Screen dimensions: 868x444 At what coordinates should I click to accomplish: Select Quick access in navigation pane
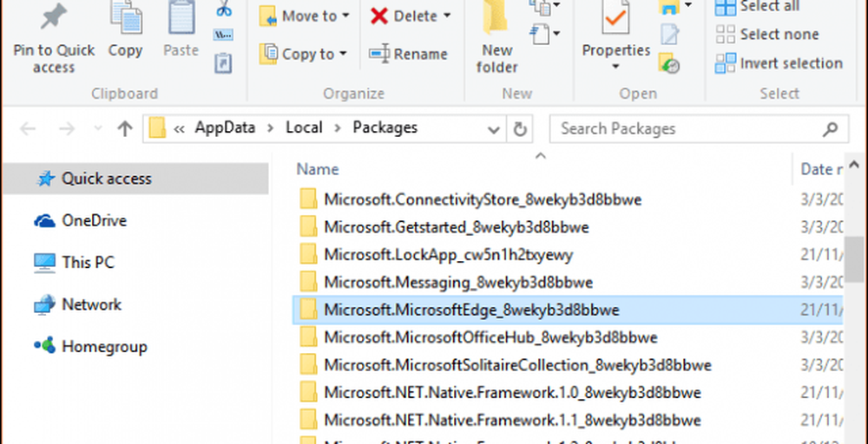point(135,179)
